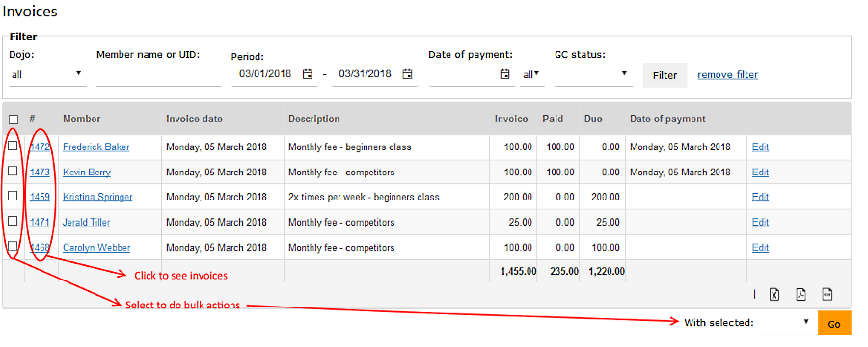
Task: Click the Description column header
Action: point(313,119)
